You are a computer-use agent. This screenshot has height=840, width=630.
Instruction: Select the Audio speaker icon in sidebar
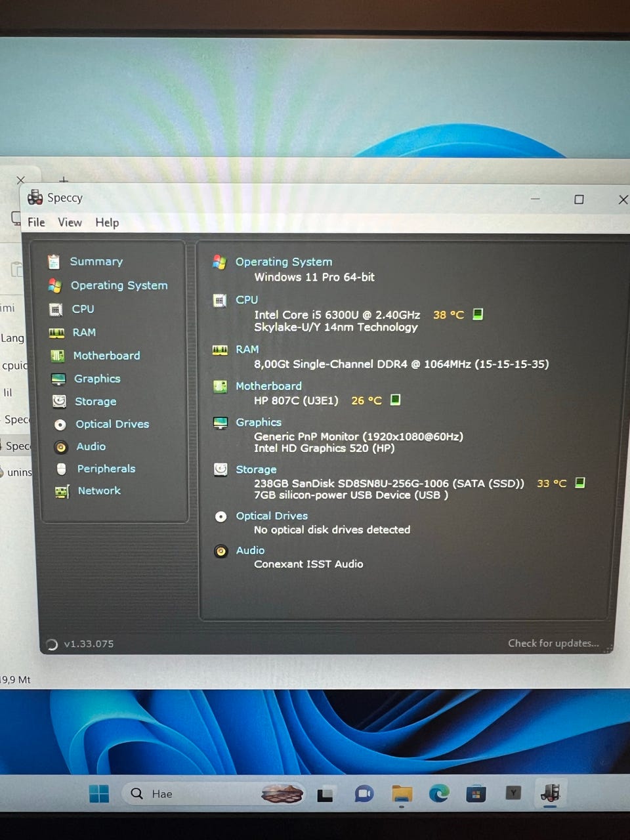(61, 447)
